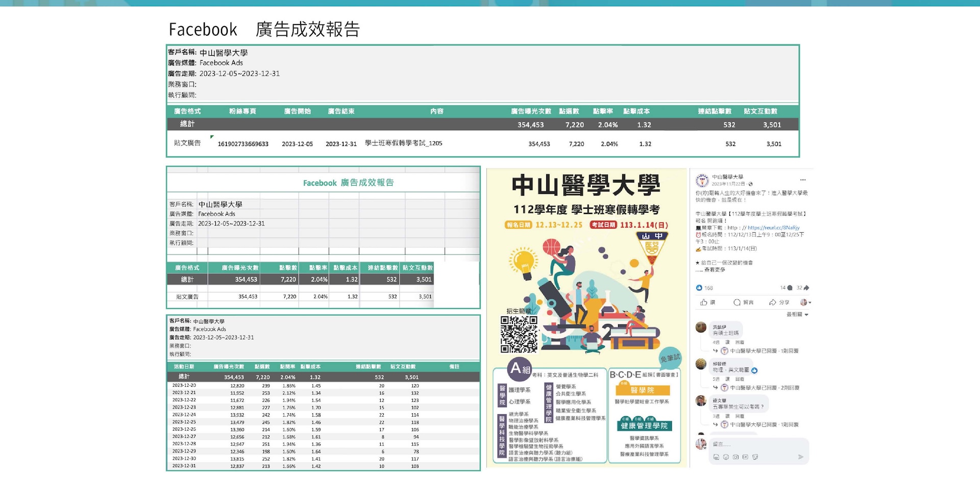Click 讚 under the 五專畢業生可以考嗎 comment
The width and height of the screenshot is (980, 500).
[727, 416]
